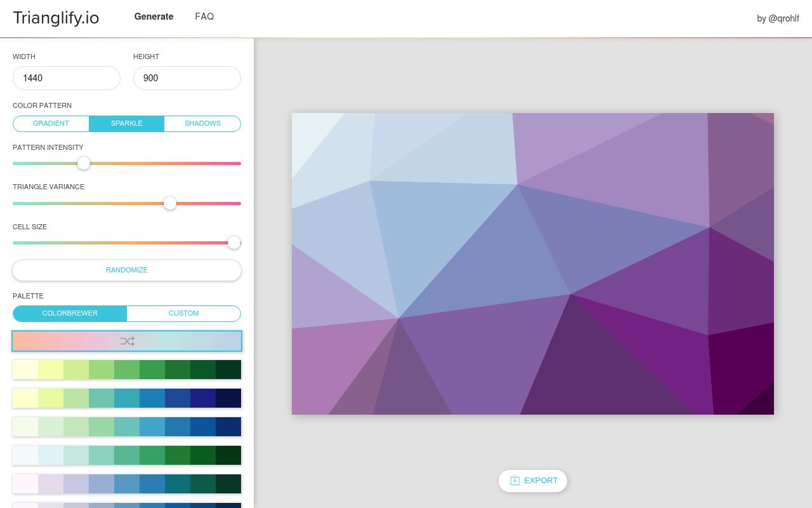Enable the SHADOWS color pattern
Viewport: 812px width, 508px height.
tap(202, 123)
